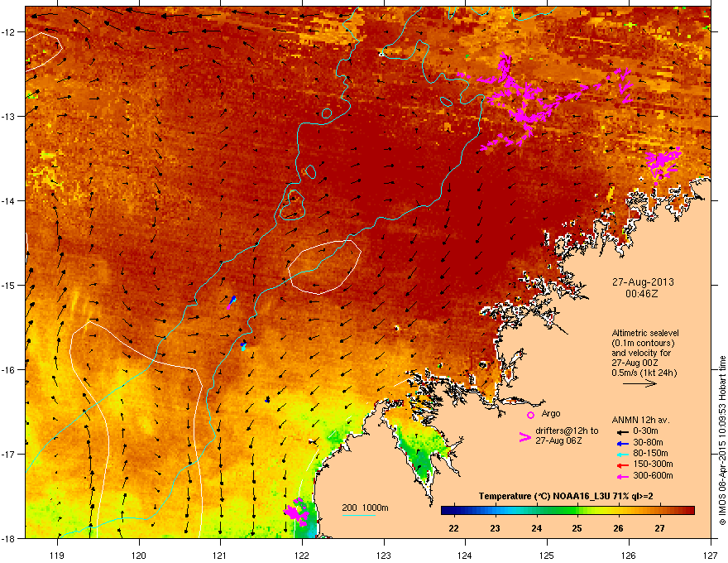Click the magenta drifters chevron legend symbol
This screenshot has height=563, width=728.
(x=524, y=437)
